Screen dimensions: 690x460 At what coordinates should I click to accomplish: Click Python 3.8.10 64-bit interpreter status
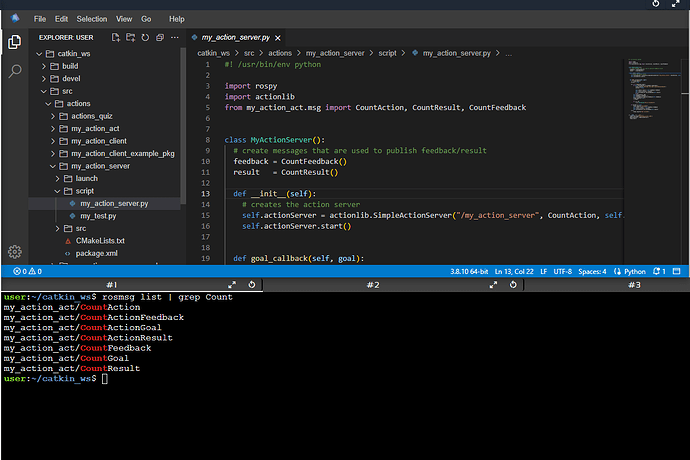point(469,271)
